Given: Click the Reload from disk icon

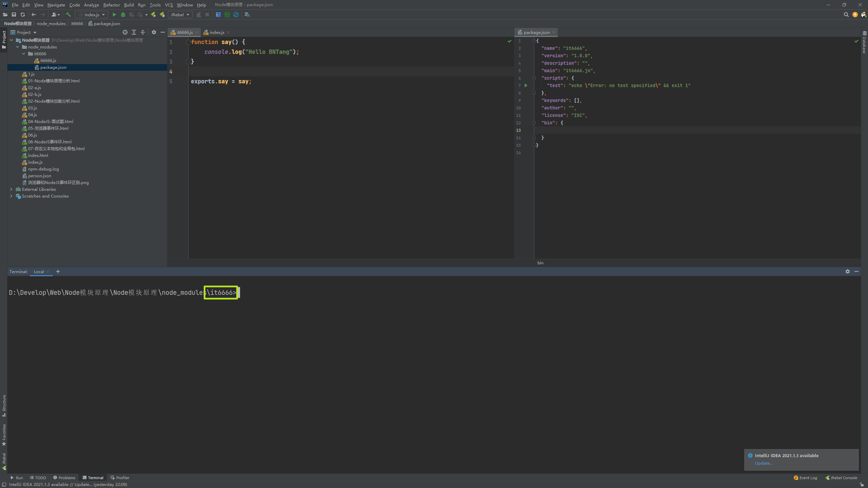Looking at the screenshot, I should click(x=23, y=15).
